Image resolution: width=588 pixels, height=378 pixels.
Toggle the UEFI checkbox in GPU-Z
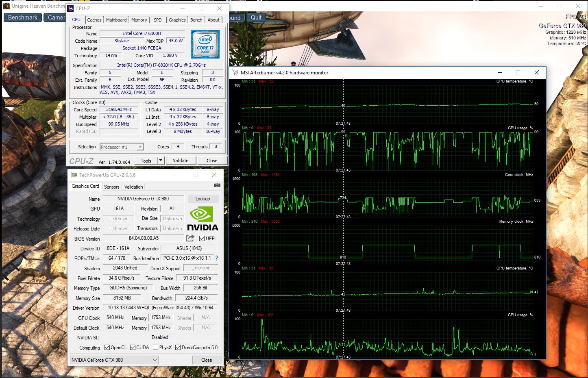click(202, 239)
